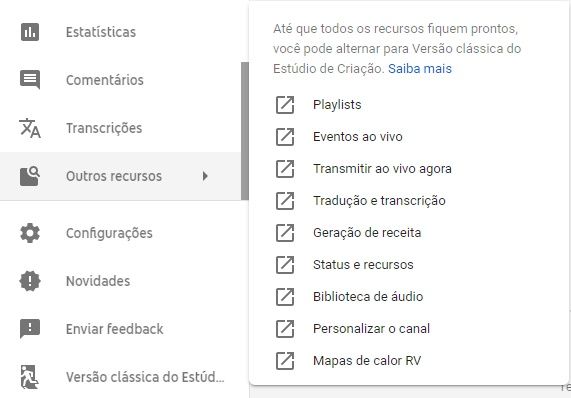
Task: Select the Transcrições translate icon
Action: pyautogui.click(x=30, y=128)
